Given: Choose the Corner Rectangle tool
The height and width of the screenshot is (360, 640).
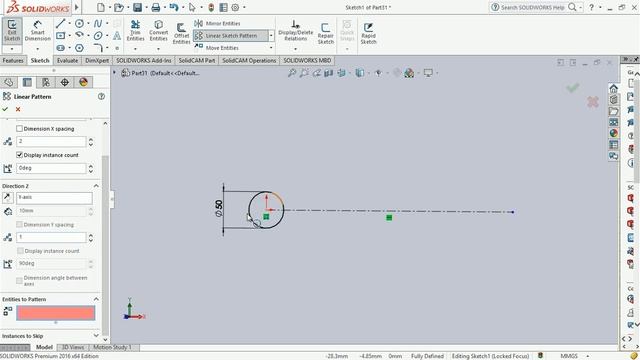Looking at the screenshot, I should click(60, 36).
